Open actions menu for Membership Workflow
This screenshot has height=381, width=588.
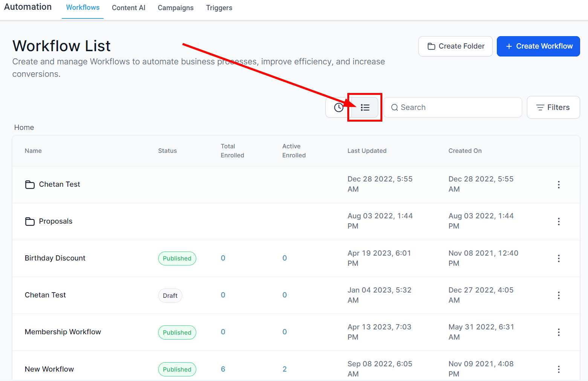[559, 332]
